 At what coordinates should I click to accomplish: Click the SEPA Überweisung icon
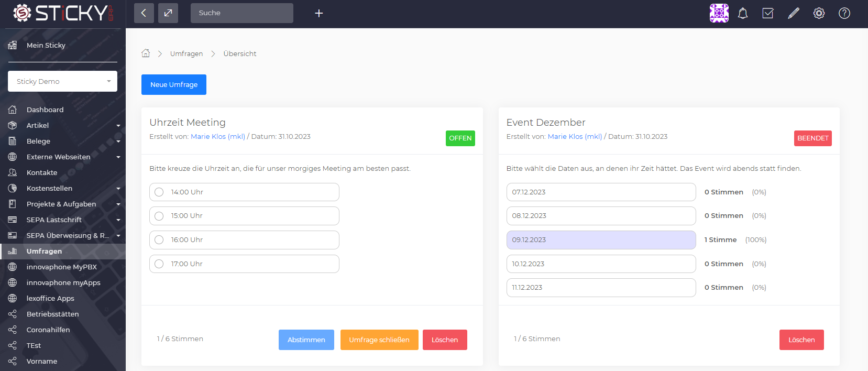13,235
